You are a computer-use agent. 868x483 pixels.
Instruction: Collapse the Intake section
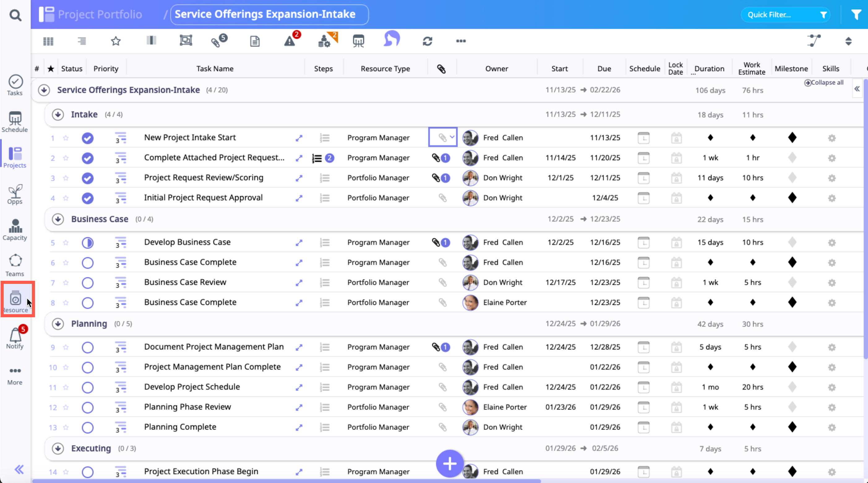[58, 114]
